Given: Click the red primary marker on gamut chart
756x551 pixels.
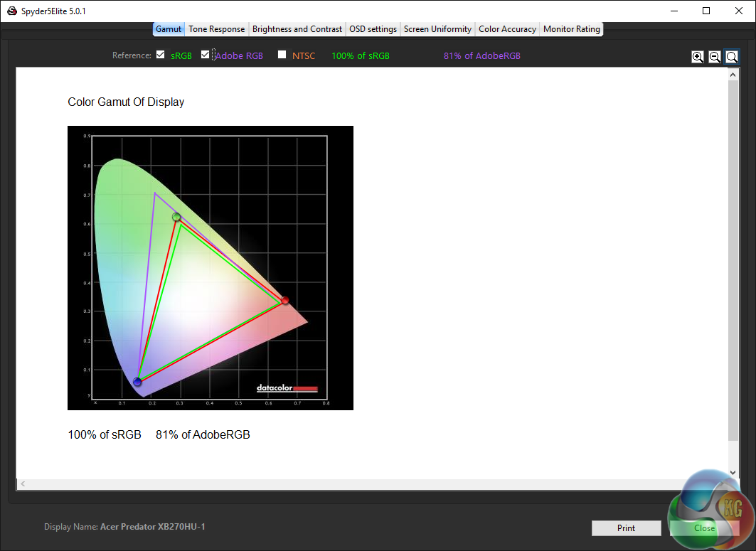Looking at the screenshot, I should (285, 301).
